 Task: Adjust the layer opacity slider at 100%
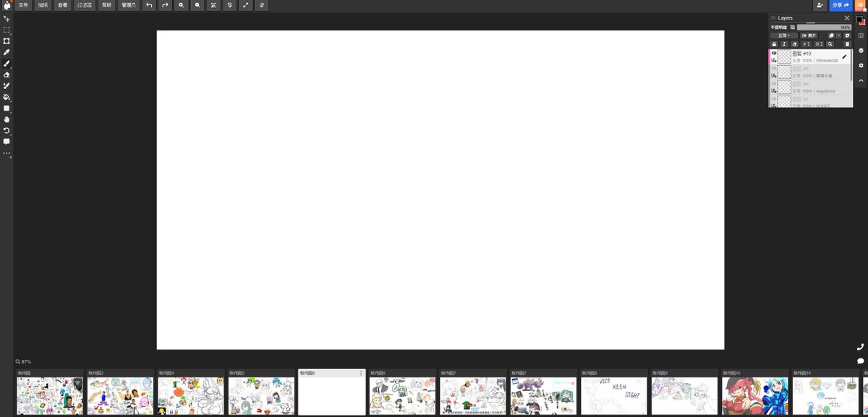824,28
